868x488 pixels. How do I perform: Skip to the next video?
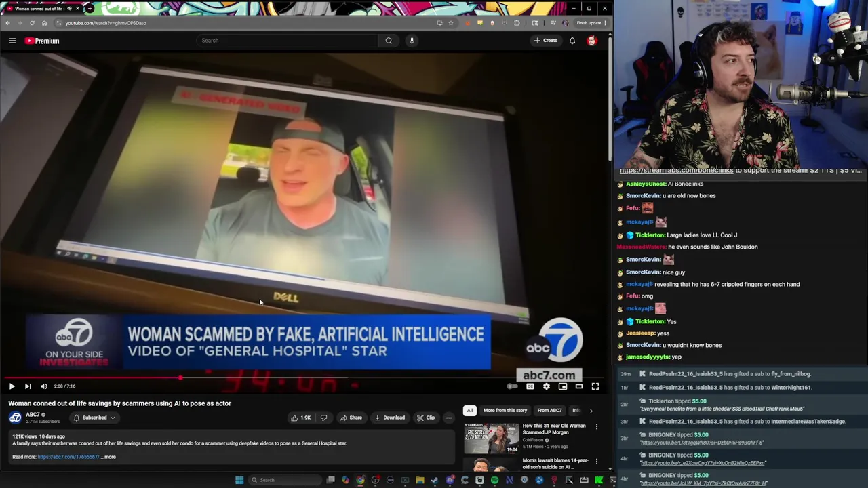tap(28, 386)
